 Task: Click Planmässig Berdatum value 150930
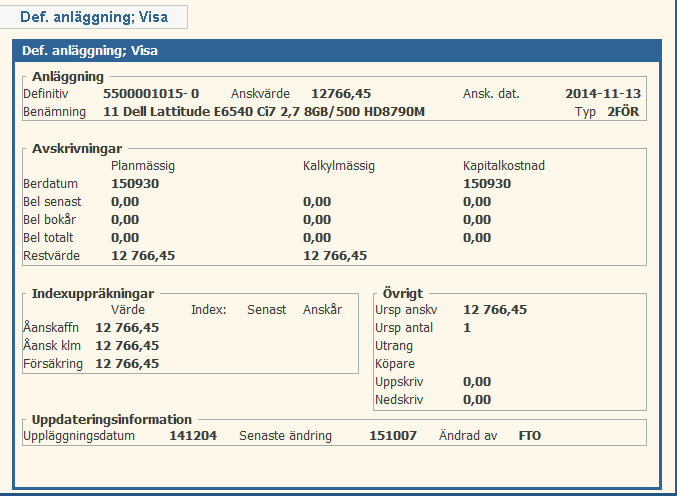pos(135,184)
